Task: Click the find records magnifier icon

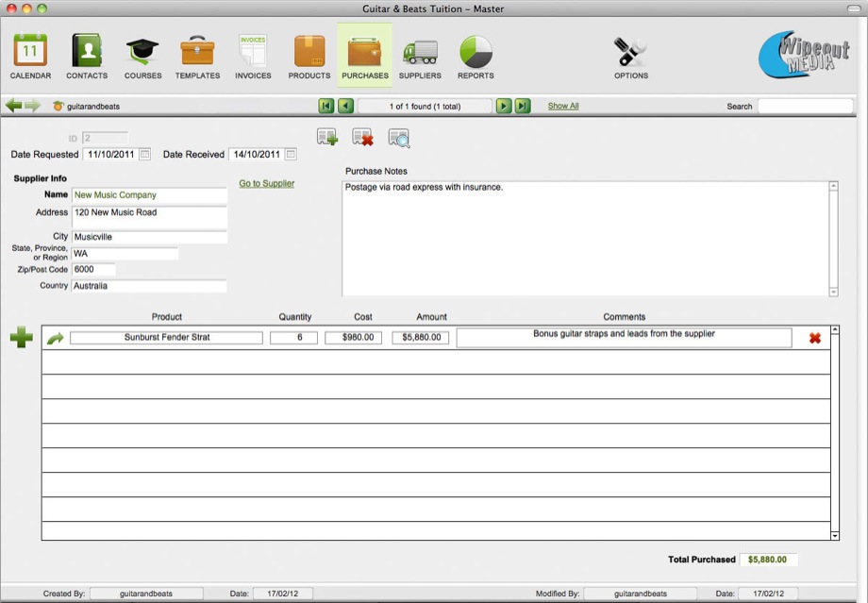Action: coord(399,138)
